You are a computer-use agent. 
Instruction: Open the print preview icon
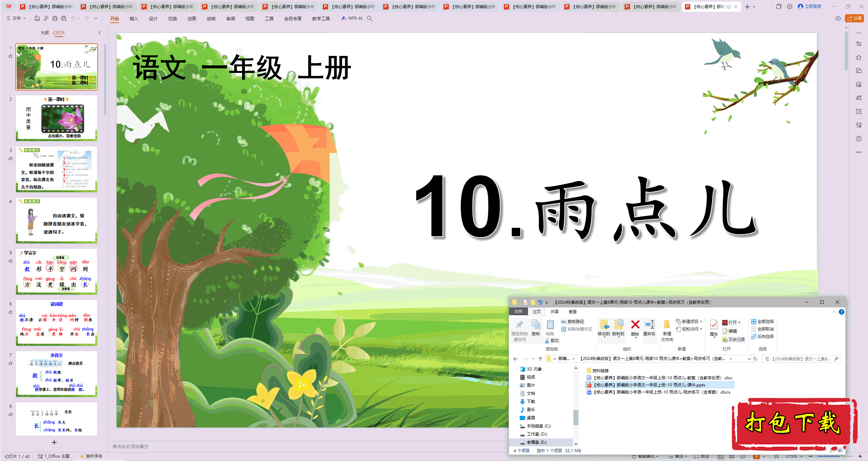tap(64, 19)
